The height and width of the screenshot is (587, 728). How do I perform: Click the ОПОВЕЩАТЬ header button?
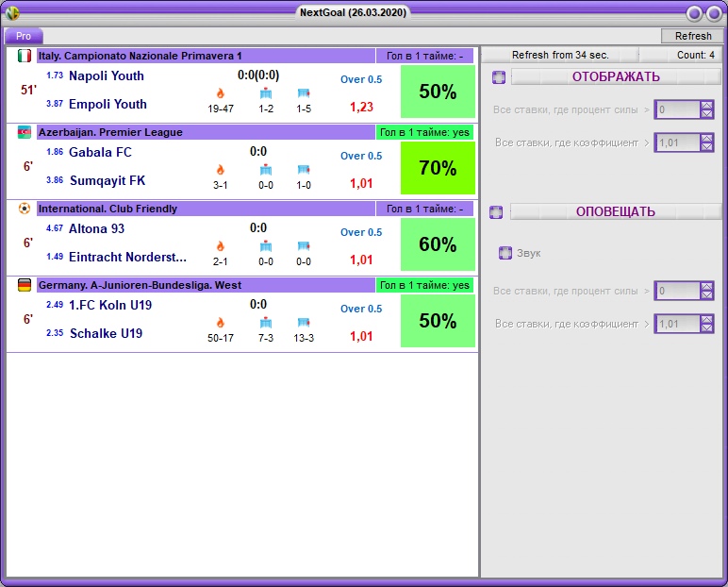click(x=616, y=211)
